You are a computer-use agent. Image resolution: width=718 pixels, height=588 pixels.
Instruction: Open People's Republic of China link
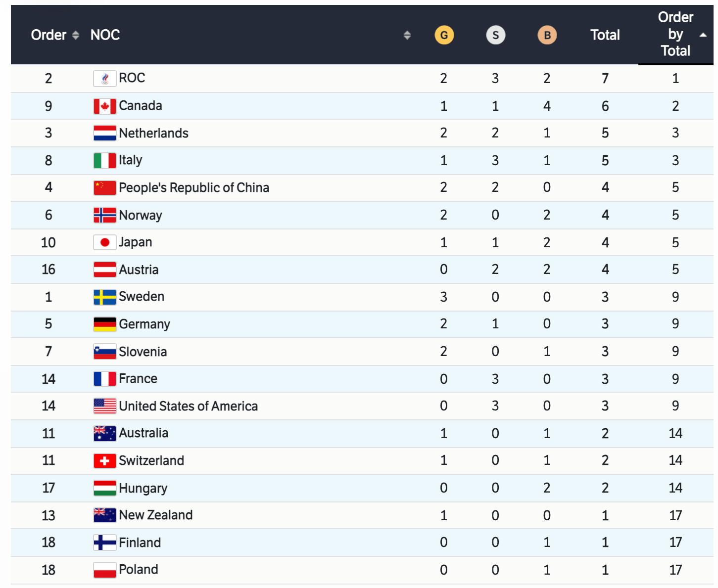point(193,188)
